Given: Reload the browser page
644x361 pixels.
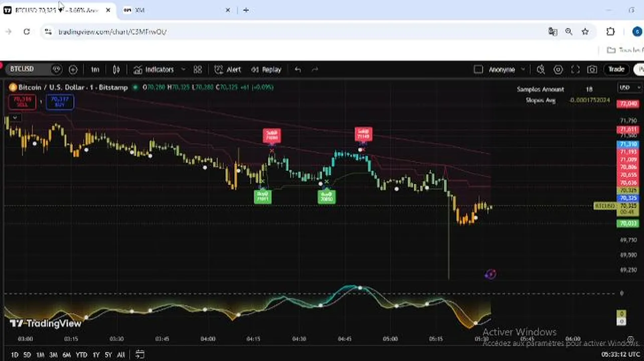Looking at the screenshot, I should point(27,32).
